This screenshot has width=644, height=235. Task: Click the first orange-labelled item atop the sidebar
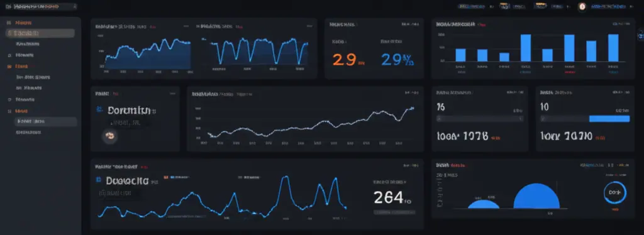click(x=24, y=23)
